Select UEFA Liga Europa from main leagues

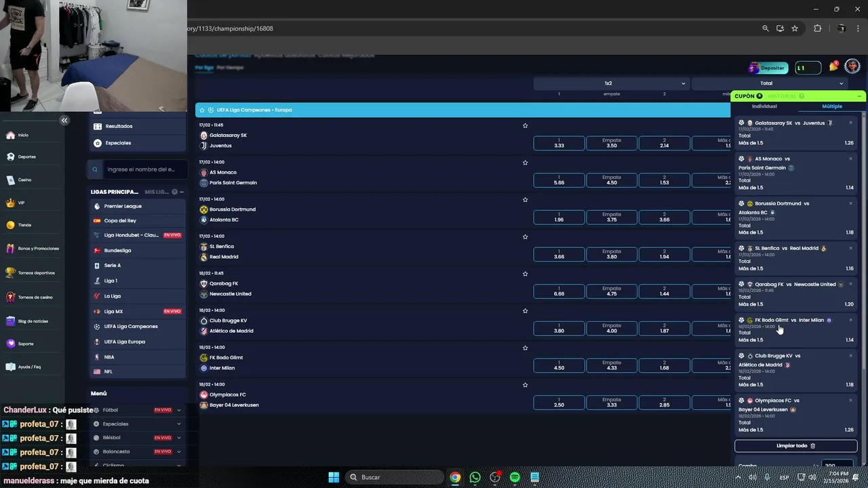coord(137,342)
